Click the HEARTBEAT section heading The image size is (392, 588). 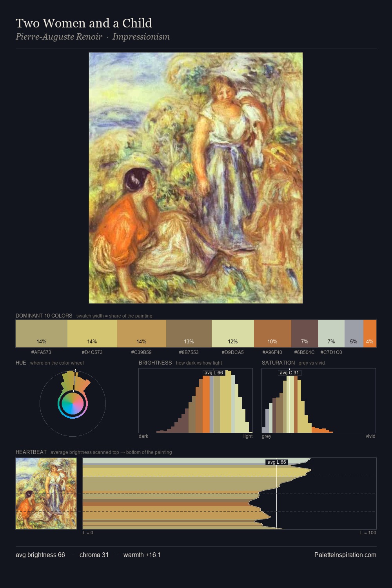pyautogui.click(x=31, y=452)
